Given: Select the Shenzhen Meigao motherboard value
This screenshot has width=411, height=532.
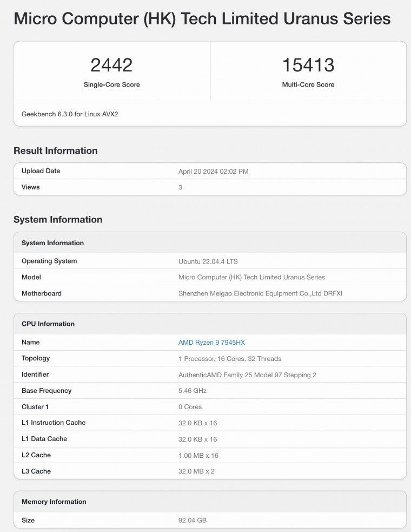Looking at the screenshot, I should pyautogui.click(x=260, y=293).
